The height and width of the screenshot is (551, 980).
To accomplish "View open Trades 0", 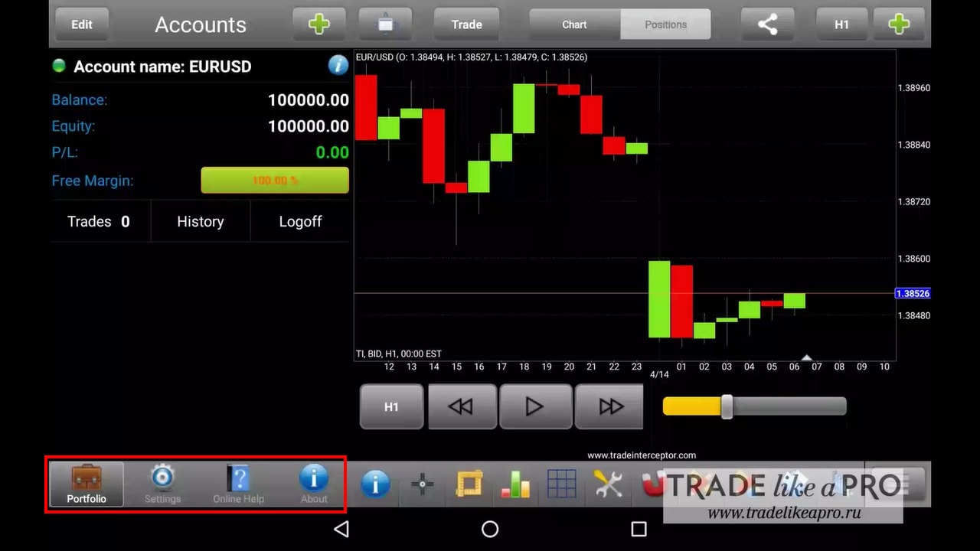I will (100, 221).
